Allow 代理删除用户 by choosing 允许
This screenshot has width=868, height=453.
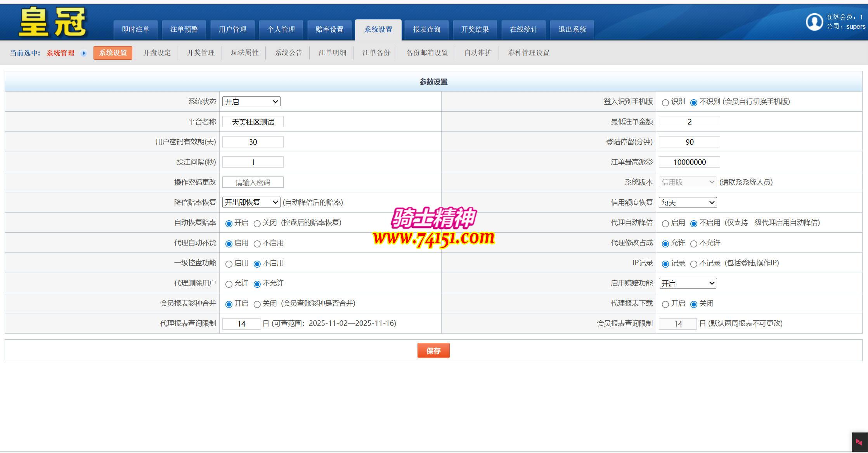click(229, 284)
